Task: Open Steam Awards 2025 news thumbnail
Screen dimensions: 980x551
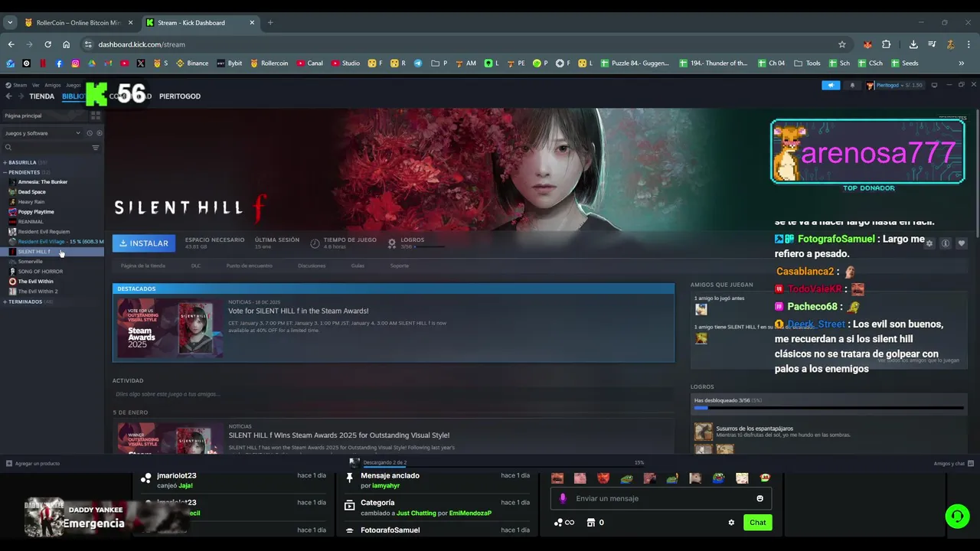Action: point(170,328)
